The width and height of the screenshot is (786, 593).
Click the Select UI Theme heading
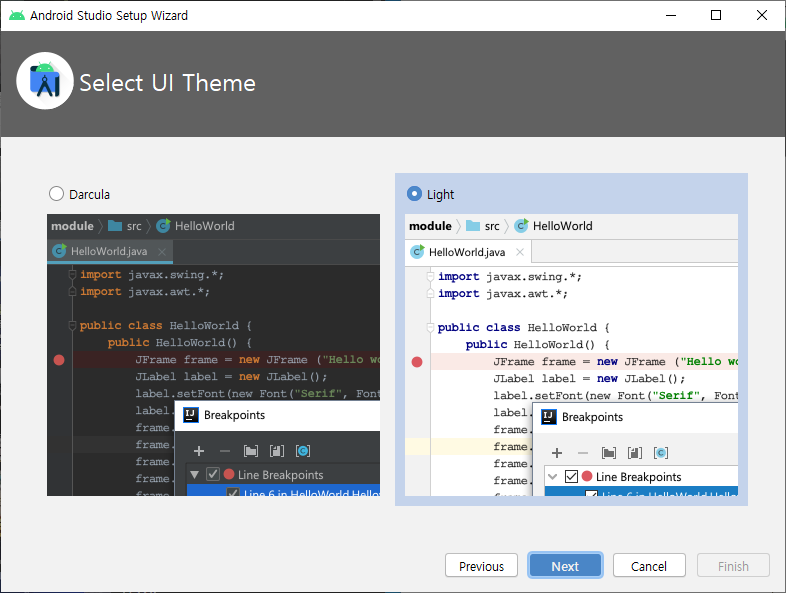click(167, 83)
